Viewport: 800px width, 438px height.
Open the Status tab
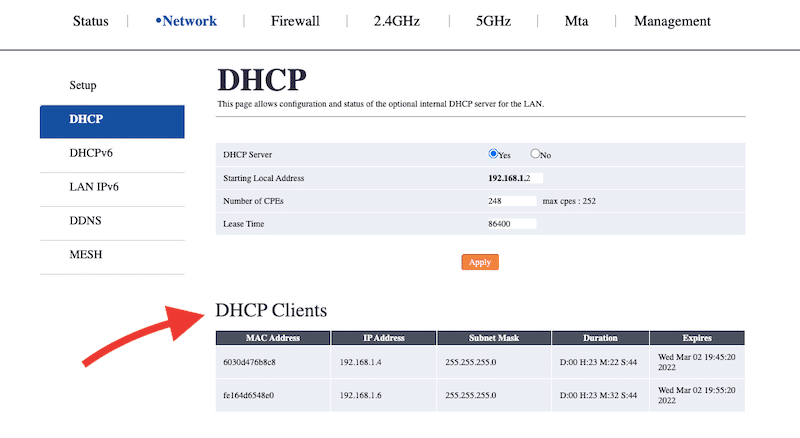tap(91, 21)
